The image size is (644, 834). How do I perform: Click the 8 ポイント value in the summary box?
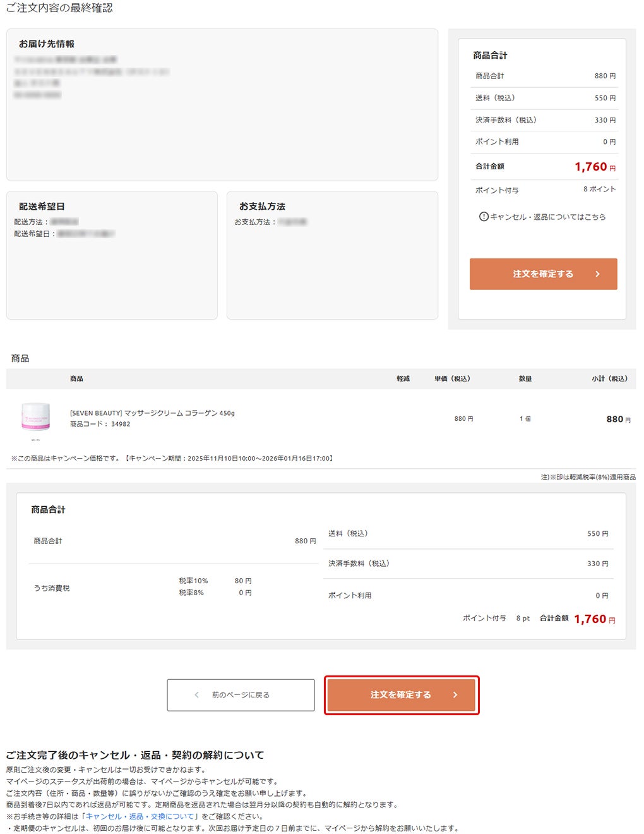(600, 189)
